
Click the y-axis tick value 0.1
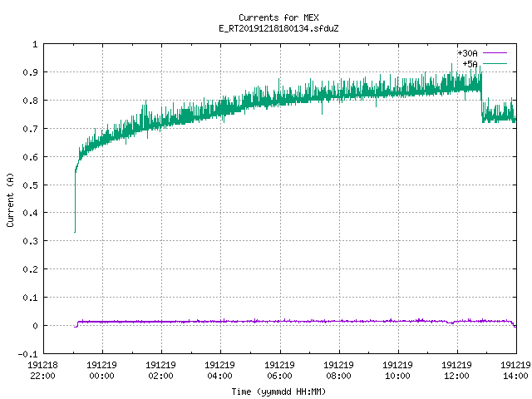pos(30,298)
